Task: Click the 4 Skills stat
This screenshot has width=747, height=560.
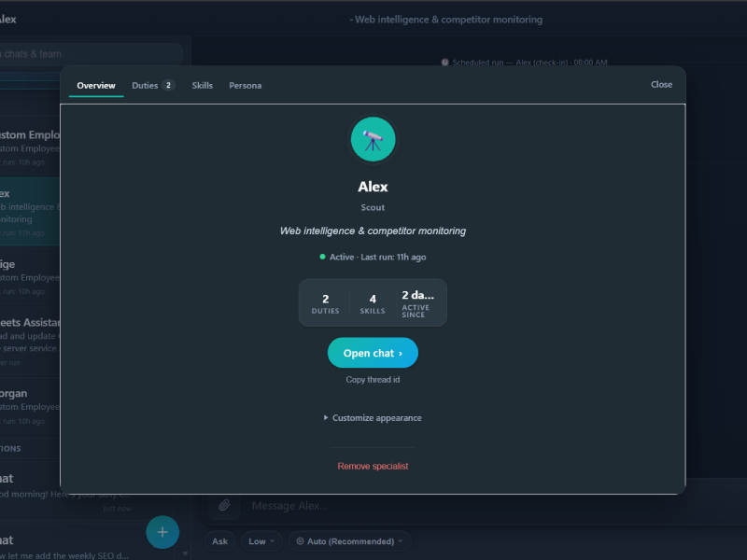Action: click(x=373, y=303)
